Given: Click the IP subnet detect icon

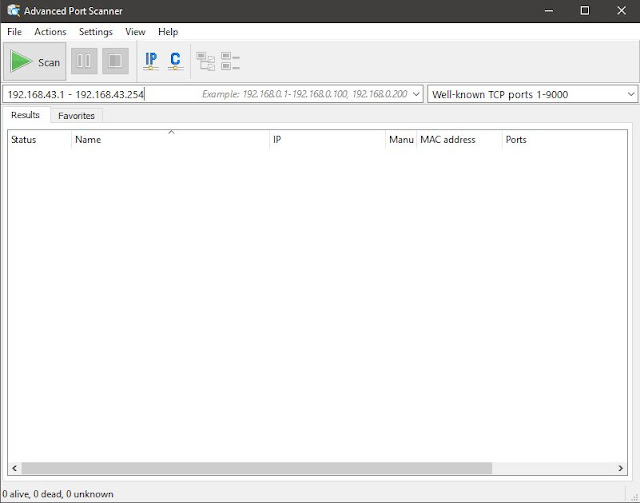Looking at the screenshot, I should pos(151,61).
